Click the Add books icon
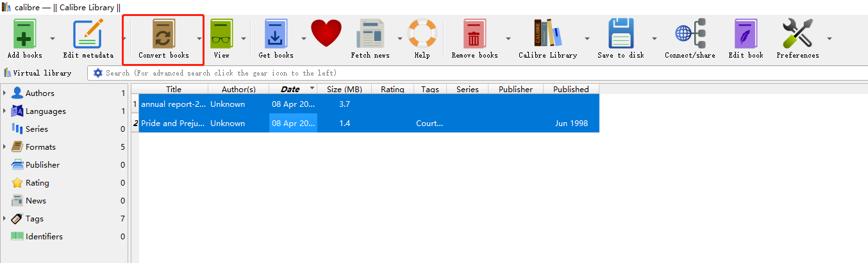The image size is (868, 263). point(24,34)
